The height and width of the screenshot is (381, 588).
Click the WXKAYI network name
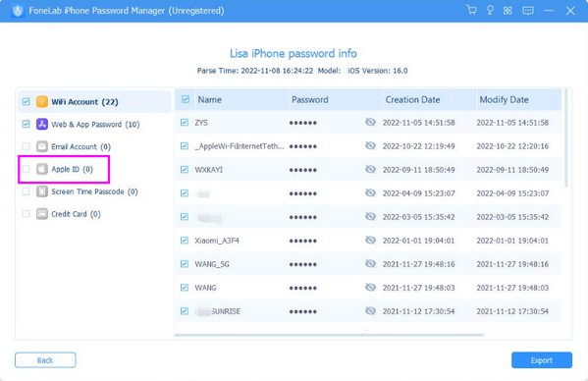pyautogui.click(x=208, y=170)
